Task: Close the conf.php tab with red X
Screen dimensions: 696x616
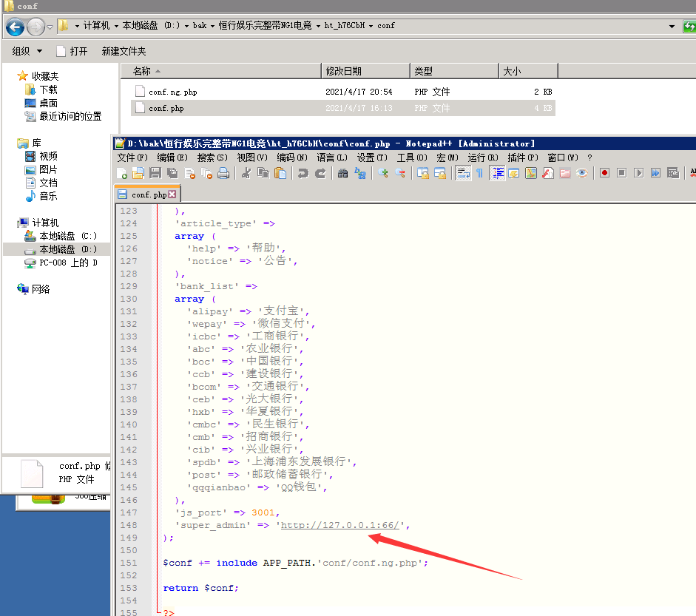Action: (x=172, y=194)
